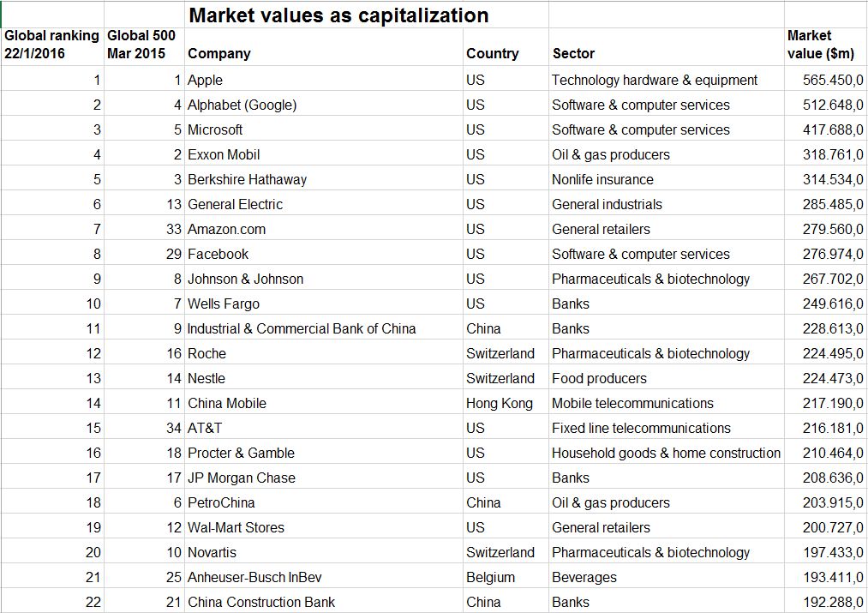Select the Global 500 Mar 2015 header
The image size is (868, 613).
point(145,47)
